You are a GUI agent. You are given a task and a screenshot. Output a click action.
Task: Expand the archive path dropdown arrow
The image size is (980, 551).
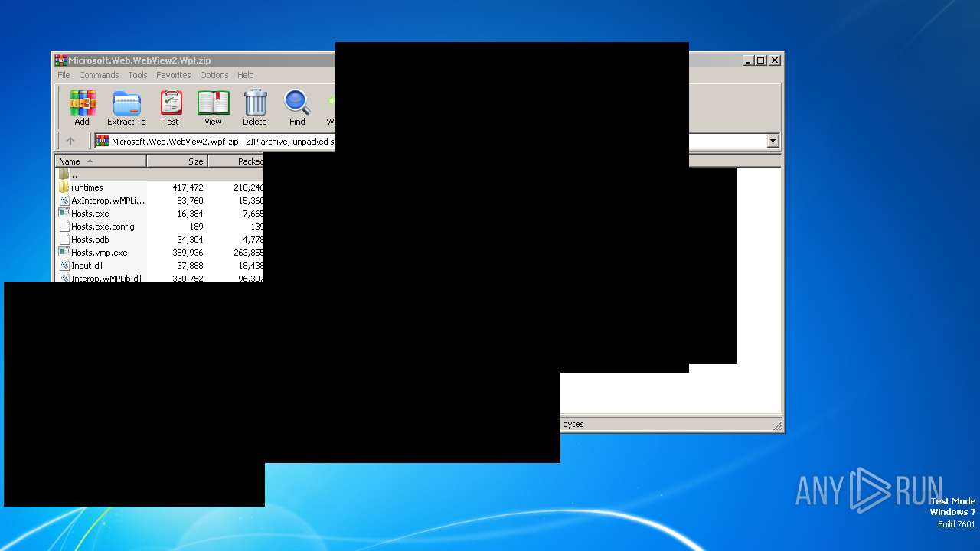pyautogui.click(x=773, y=141)
